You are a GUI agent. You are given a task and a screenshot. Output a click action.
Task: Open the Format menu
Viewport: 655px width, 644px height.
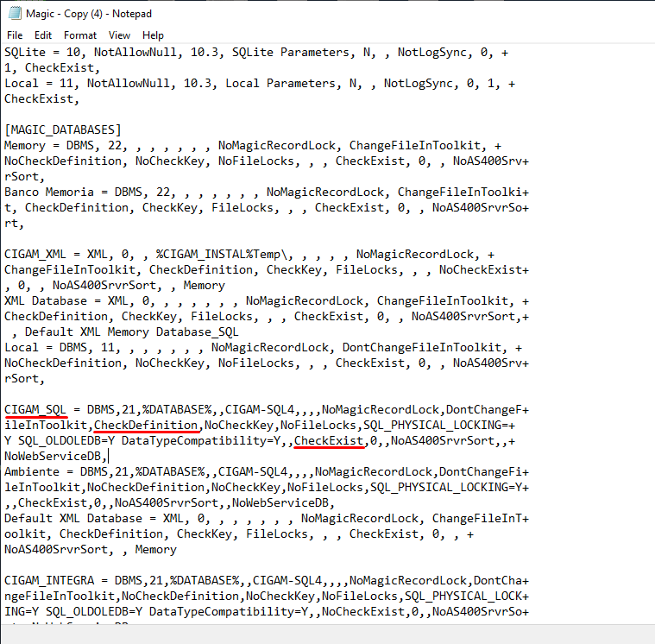tap(79, 35)
